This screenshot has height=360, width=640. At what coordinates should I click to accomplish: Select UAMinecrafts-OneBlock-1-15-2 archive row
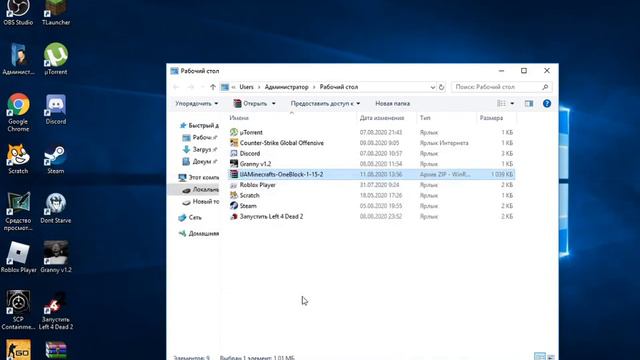(x=371, y=174)
